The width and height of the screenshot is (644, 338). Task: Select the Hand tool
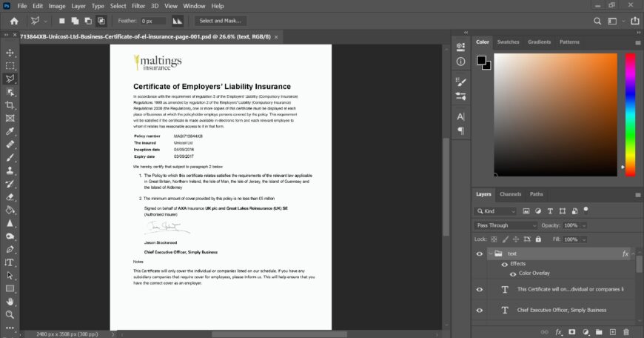tap(10, 302)
